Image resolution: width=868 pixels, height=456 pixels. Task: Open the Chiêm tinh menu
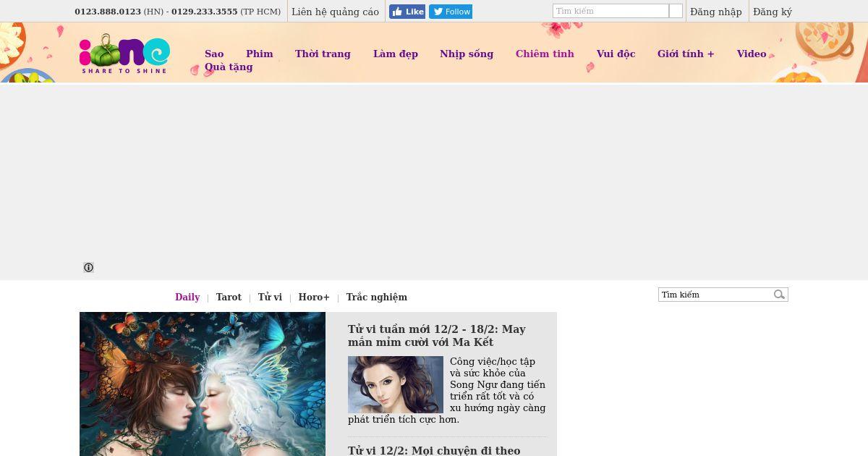(545, 54)
